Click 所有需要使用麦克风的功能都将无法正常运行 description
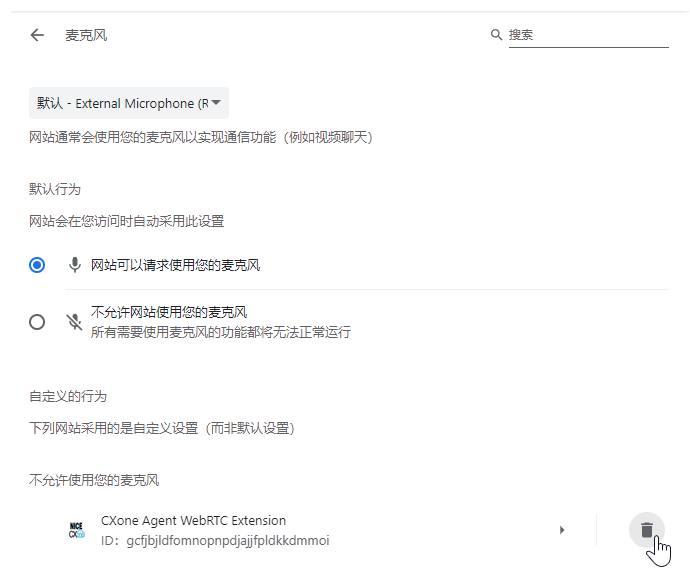The width and height of the screenshot is (690, 583). coord(221,332)
